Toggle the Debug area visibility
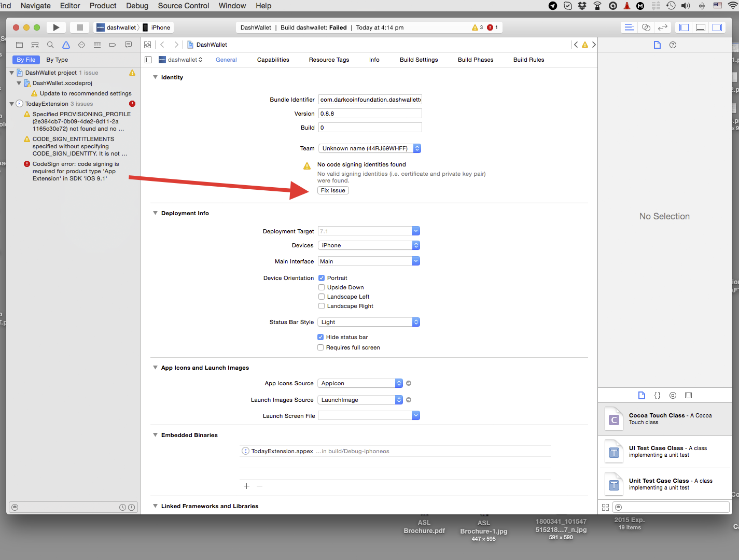The image size is (739, 560). 701,27
